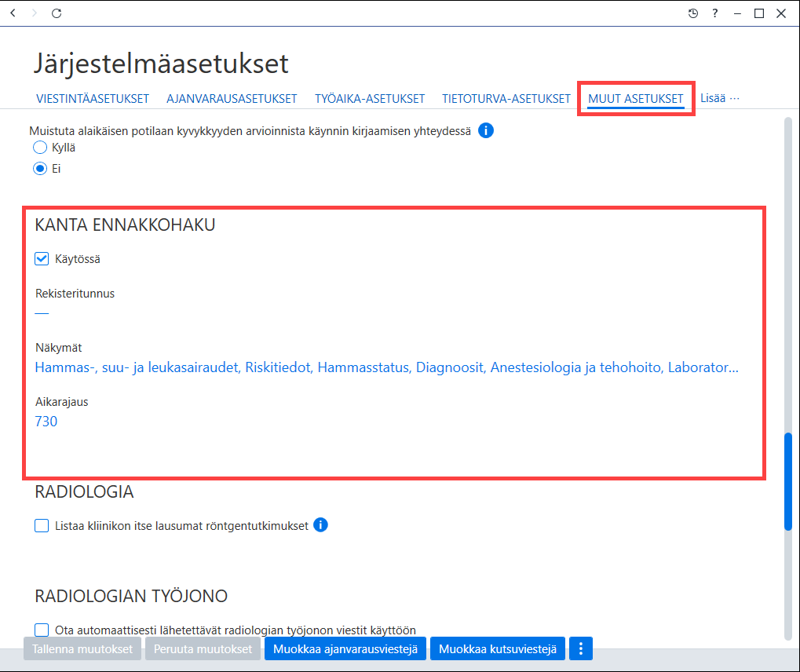Go back with the back arrow
Screen dimensions: 800x672
coord(13,13)
